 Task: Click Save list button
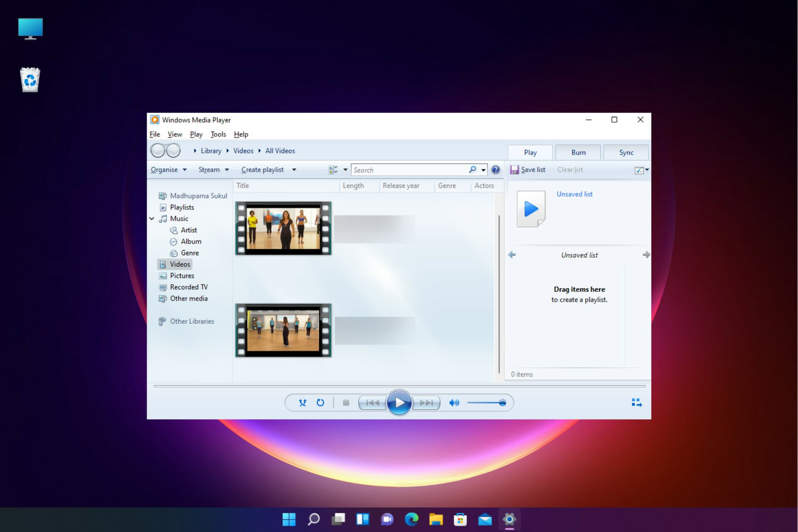(x=528, y=170)
